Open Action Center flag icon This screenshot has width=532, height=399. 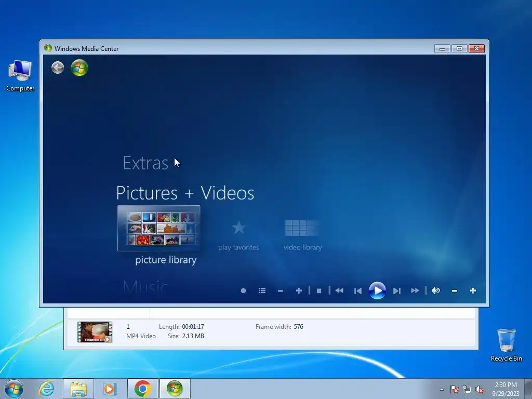(455, 389)
